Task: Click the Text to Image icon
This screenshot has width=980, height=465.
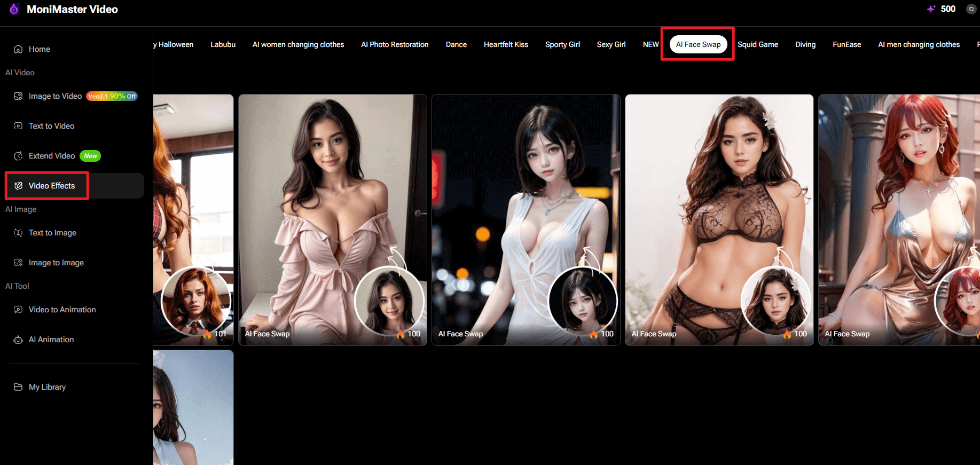Action: coord(18,233)
